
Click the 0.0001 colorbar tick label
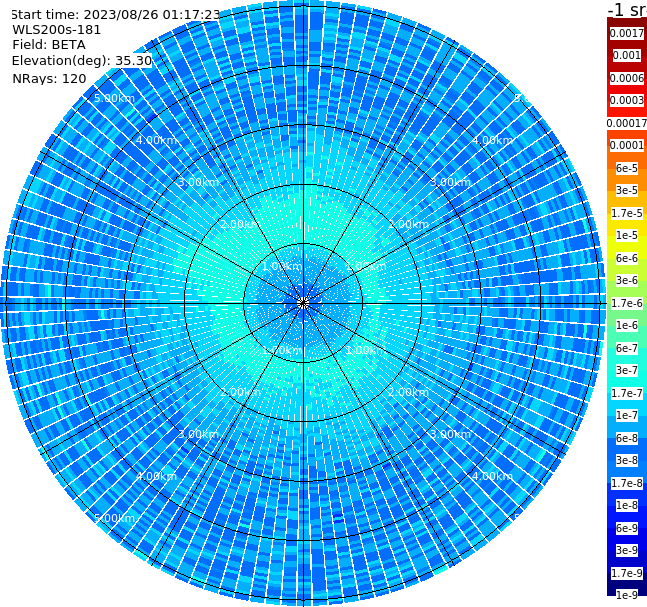click(x=627, y=145)
